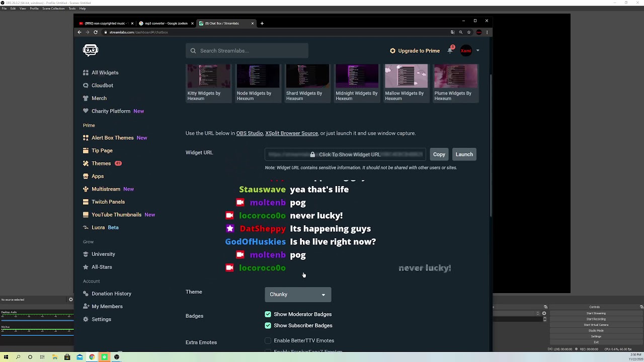
Task: Open the XSplit Browser Source link
Action: pyautogui.click(x=291, y=133)
